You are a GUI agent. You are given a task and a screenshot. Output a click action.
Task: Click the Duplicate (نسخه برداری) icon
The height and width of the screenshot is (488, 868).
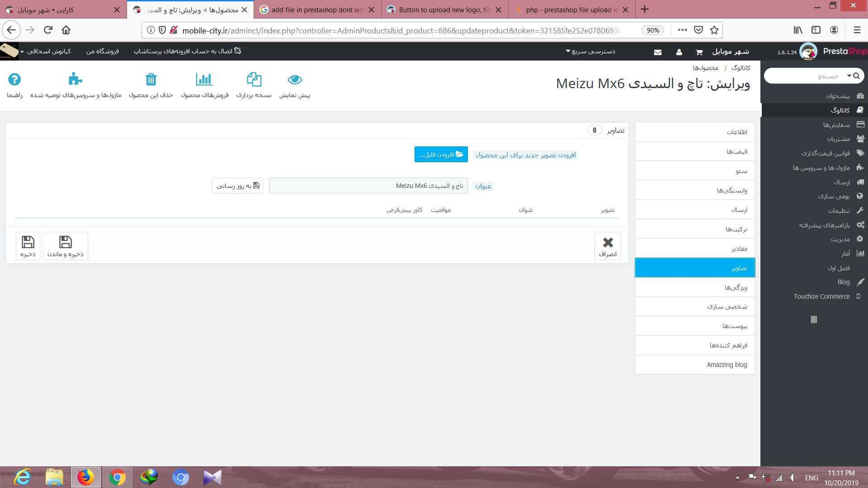[254, 80]
